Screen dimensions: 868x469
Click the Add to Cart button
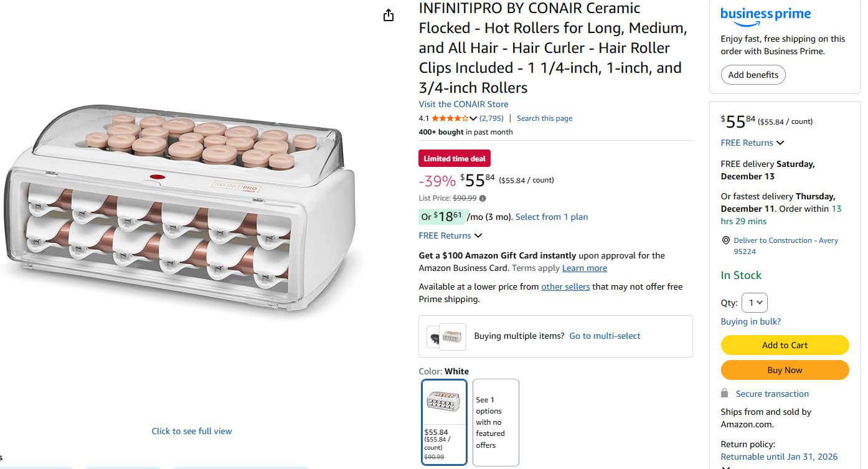[785, 345]
